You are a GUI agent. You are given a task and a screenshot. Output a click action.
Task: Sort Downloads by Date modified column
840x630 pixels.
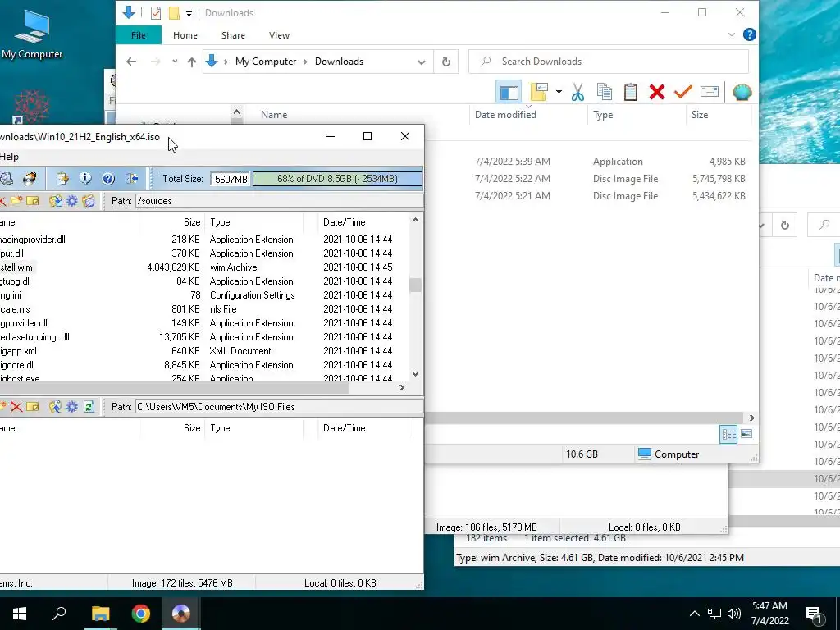point(505,115)
